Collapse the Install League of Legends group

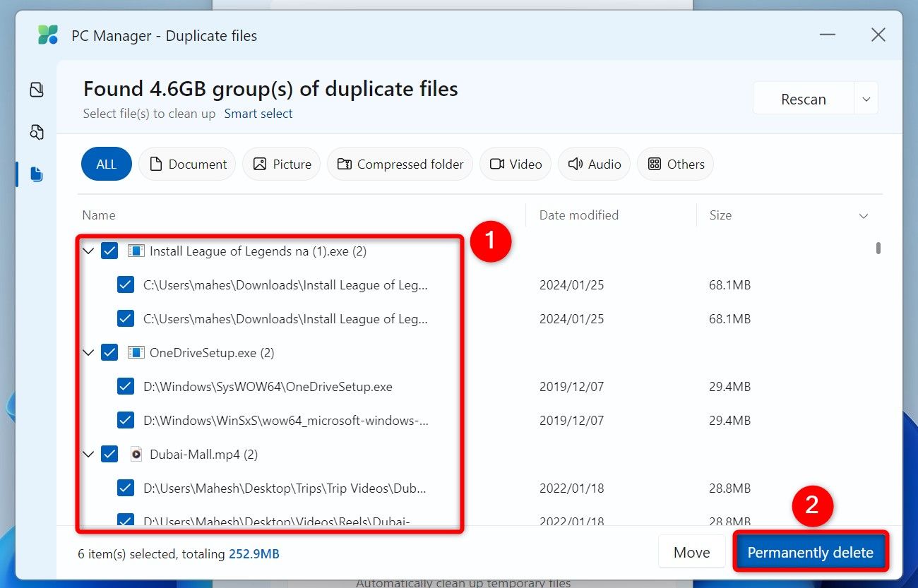click(x=88, y=251)
